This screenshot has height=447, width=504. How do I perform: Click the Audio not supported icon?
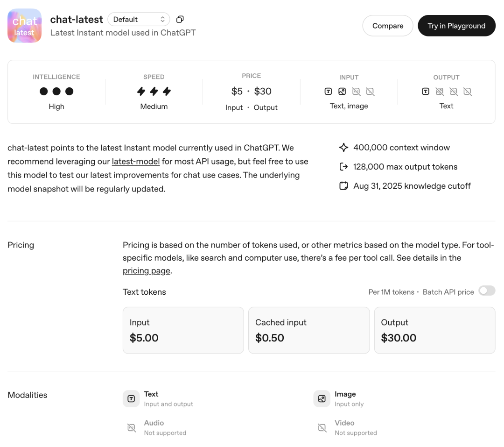132,428
